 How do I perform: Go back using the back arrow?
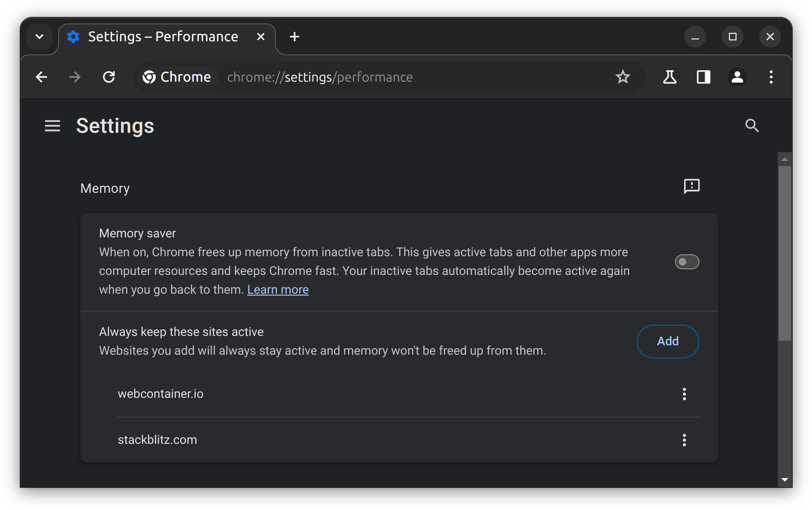42,77
